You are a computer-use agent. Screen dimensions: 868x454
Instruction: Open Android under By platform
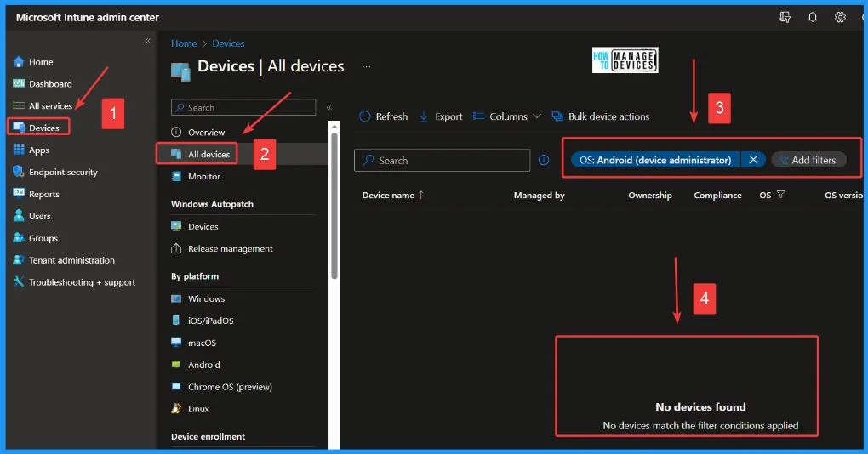tap(203, 365)
